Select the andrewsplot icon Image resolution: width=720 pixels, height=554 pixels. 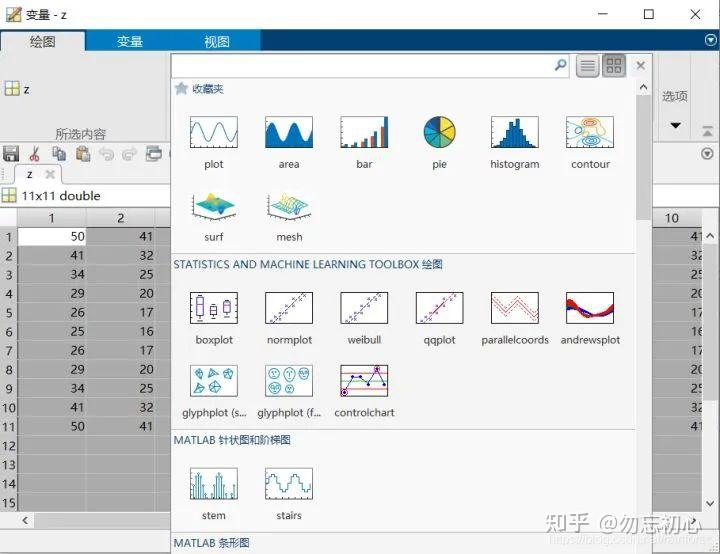(x=590, y=308)
